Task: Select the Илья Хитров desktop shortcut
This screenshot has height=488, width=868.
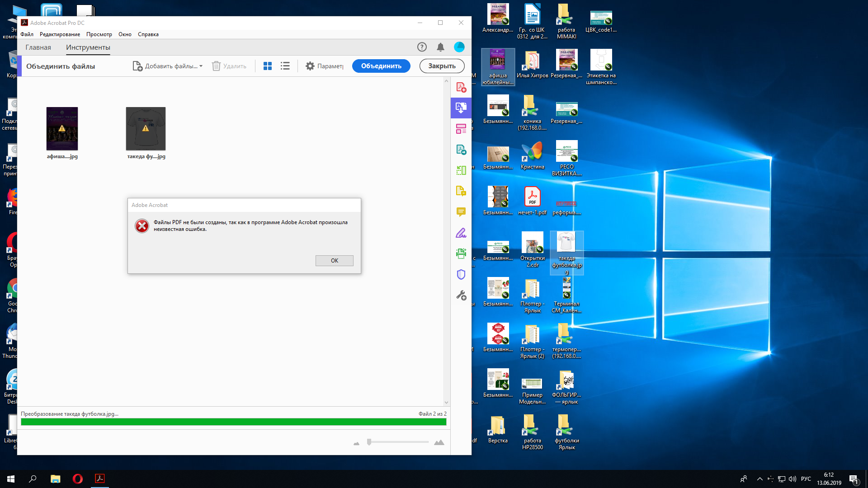Action: point(532,64)
